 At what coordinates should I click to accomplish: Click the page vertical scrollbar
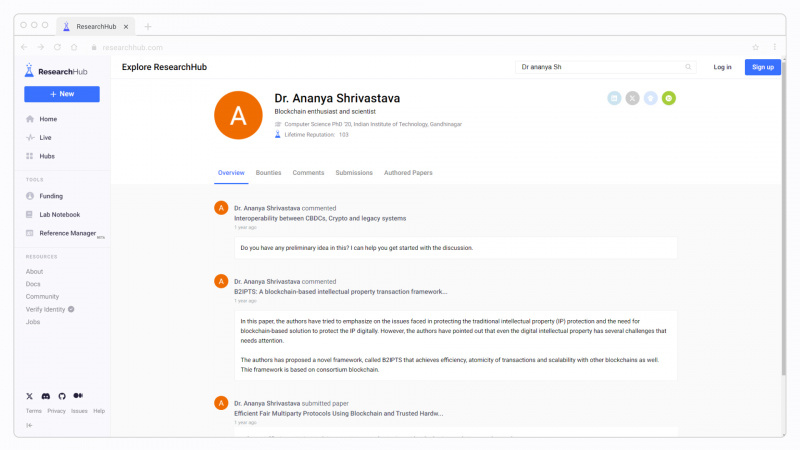(783, 220)
